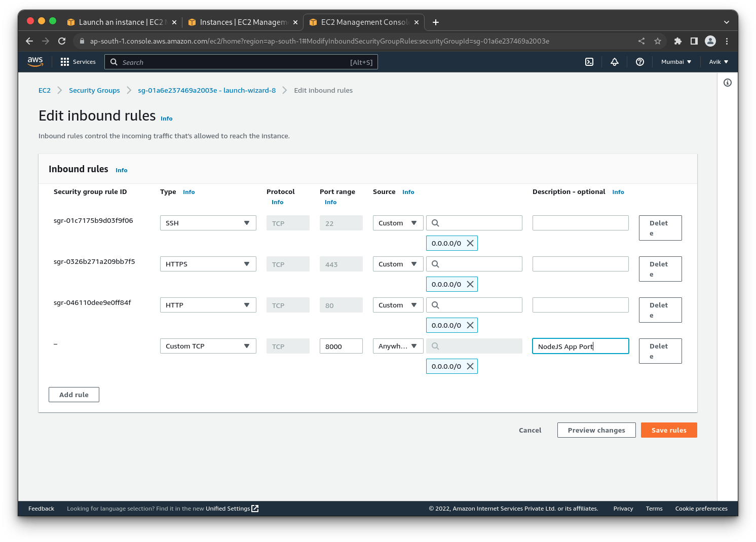
Task: Open the Type dropdown for the SSH rule
Action: pyautogui.click(x=208, y=222)
